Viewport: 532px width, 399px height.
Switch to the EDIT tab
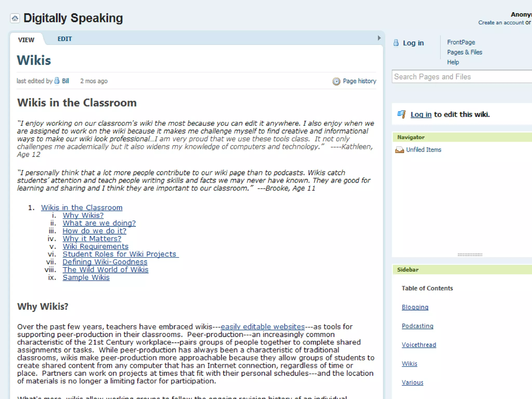pos(64,39)
